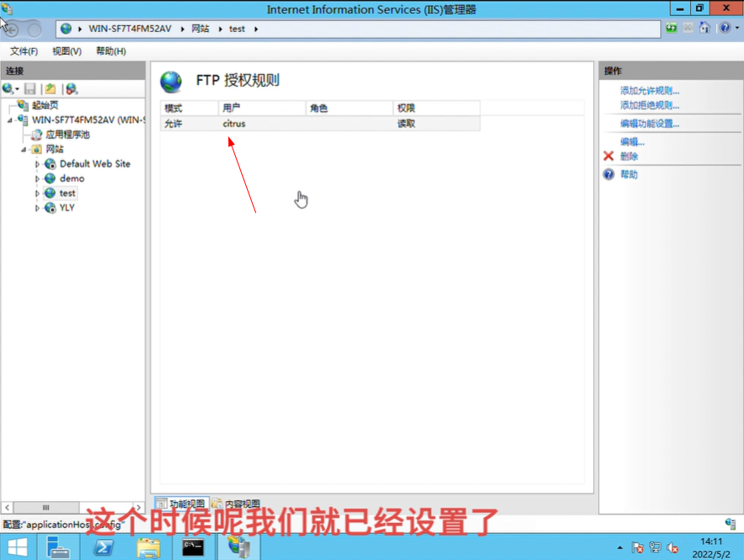
Task: Open the 视图(V) menu
Action: [x=67, y=51]
